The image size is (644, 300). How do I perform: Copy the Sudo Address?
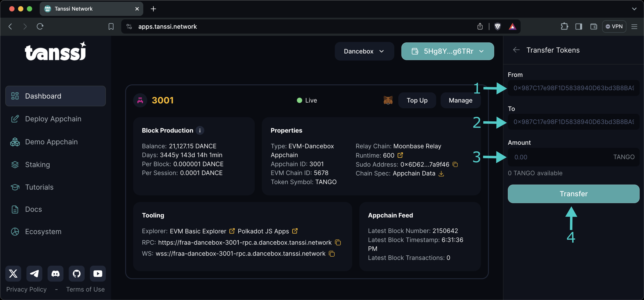(455, 165)
